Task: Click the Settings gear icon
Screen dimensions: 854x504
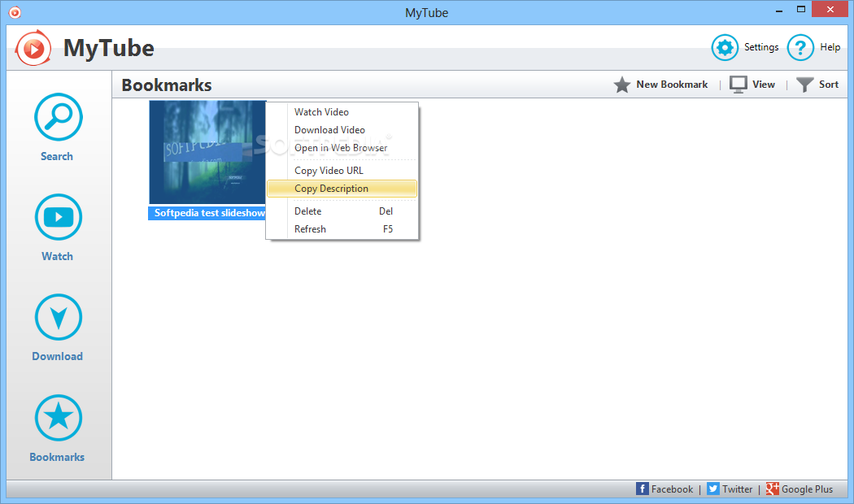Action: [x=725, y=47]
